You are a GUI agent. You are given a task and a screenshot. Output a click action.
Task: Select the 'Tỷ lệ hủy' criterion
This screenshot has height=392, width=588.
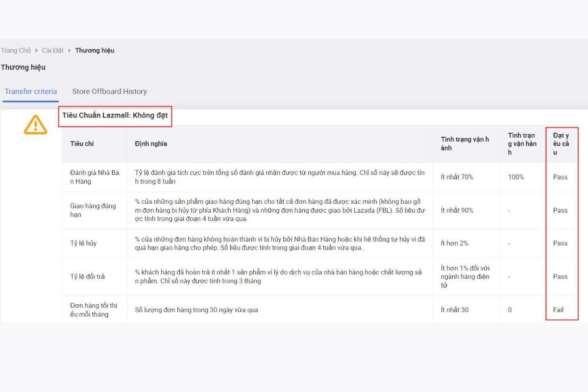tap(83, 244)
